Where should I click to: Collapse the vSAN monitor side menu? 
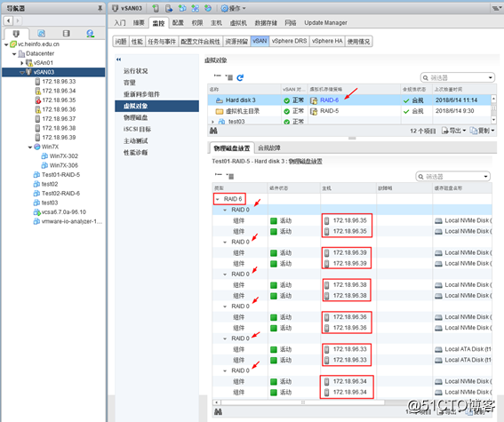point(118,60)
